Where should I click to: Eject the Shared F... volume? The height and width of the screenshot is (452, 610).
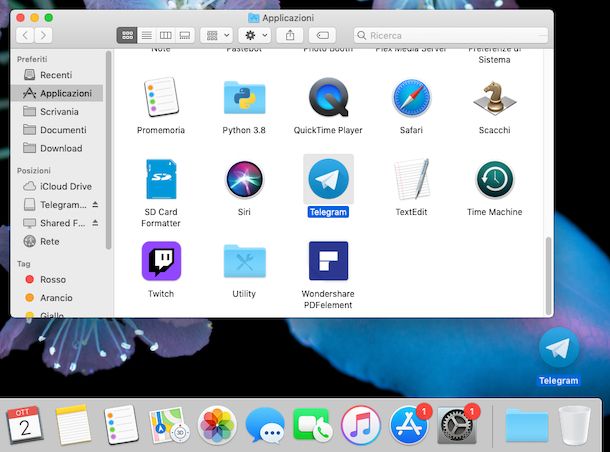(95, 223)
